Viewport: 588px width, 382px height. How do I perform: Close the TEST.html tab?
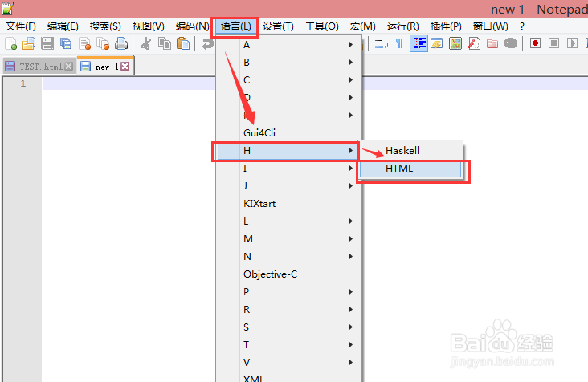click(68, 67)
